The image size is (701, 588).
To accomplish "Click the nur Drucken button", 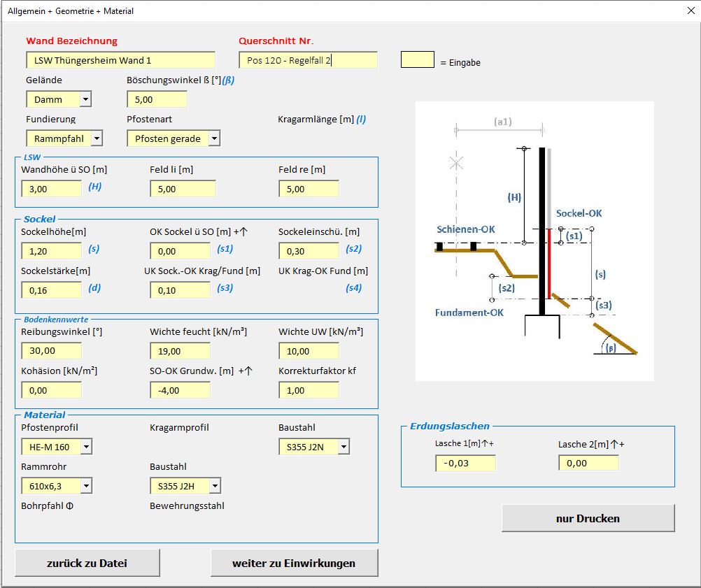I will 588,518.
